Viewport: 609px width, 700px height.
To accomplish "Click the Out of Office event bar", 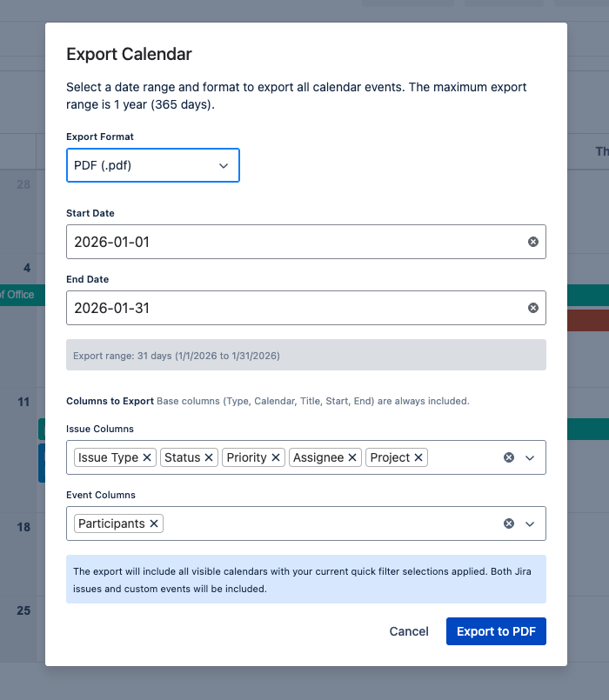I will pyautogui.click(x=19, y=295).
